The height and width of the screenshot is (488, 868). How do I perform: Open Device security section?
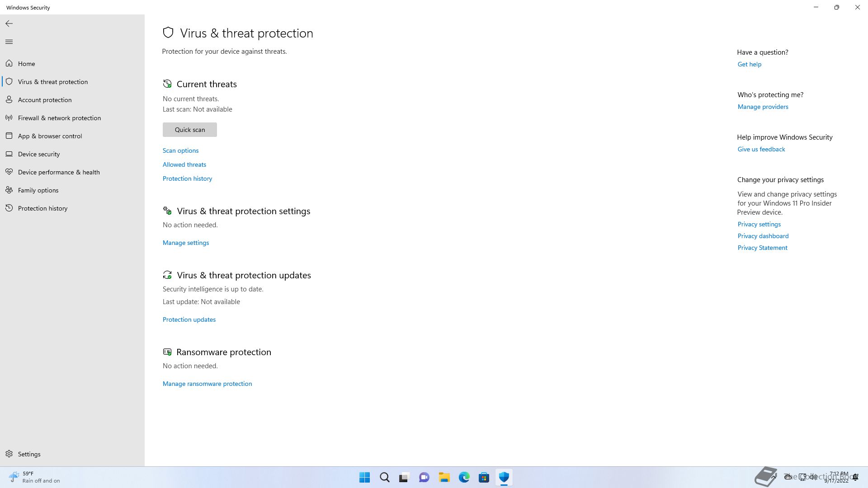(x=72, y=154)
